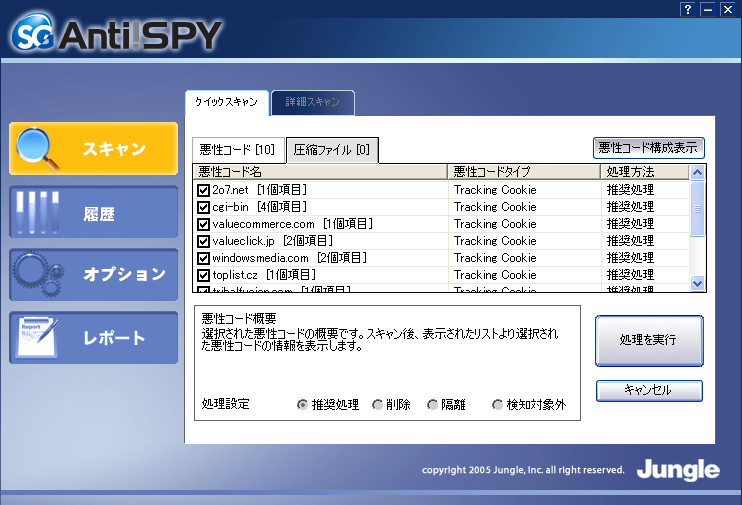Image resolution: width=742 pixels, height=505 pixels.
Task: Click the 処理を実行 button
Action: tap(649, 340)
